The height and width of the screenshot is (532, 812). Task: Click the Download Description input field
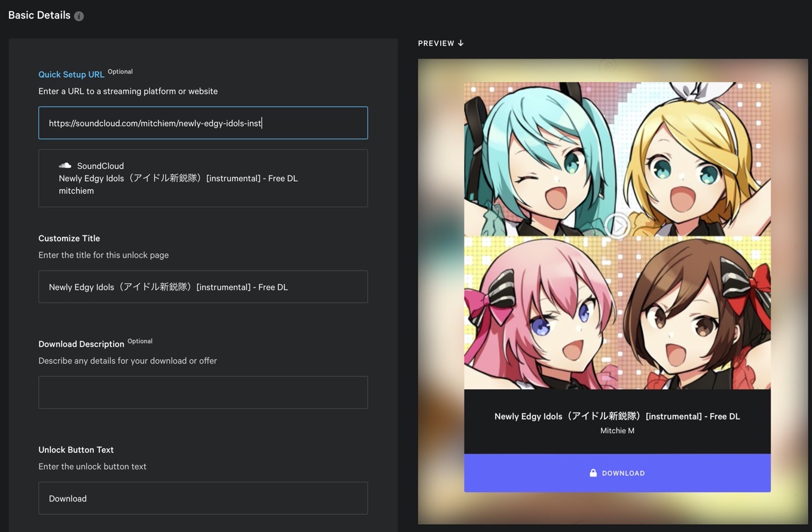203,393
